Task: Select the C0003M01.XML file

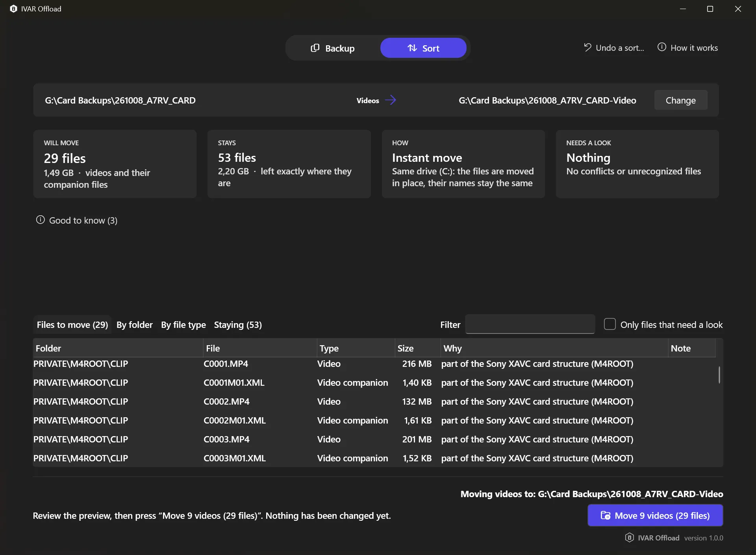Action: point(235,458)
